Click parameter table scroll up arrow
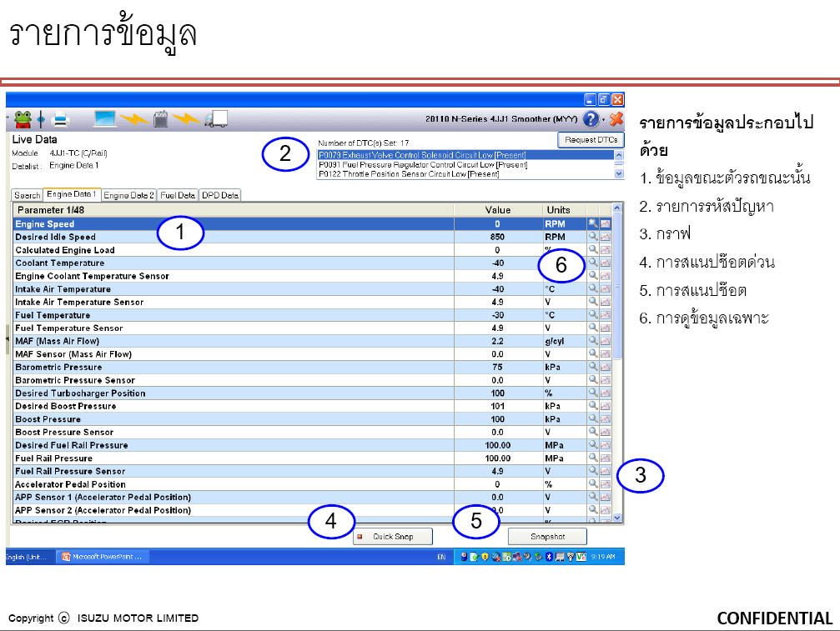840x631 pixels. 617,208
